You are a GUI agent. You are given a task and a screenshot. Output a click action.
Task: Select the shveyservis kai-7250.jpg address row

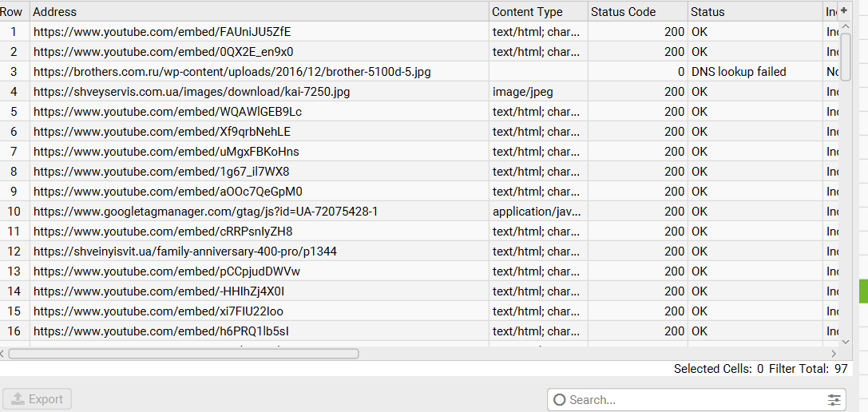click(192, 92)
